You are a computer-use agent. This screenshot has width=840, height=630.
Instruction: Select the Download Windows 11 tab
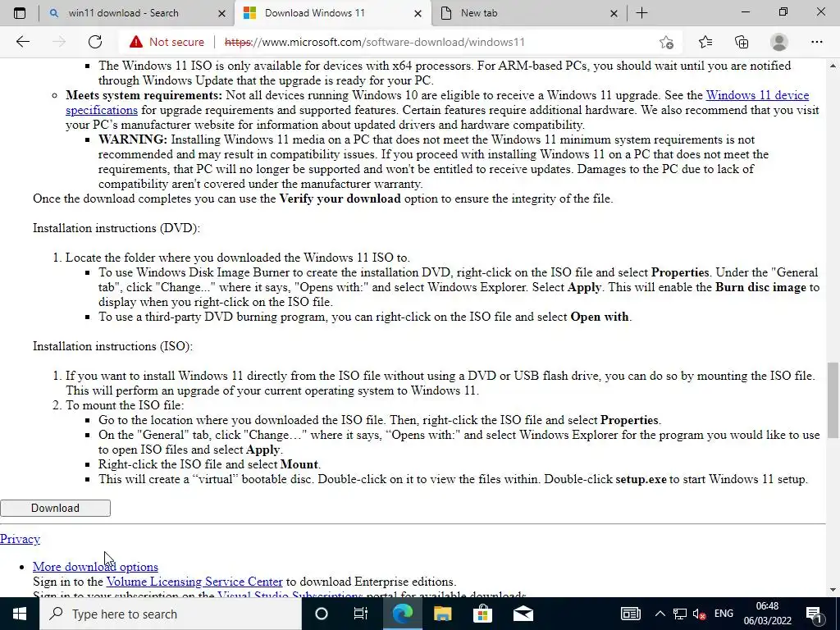(332, 13)
